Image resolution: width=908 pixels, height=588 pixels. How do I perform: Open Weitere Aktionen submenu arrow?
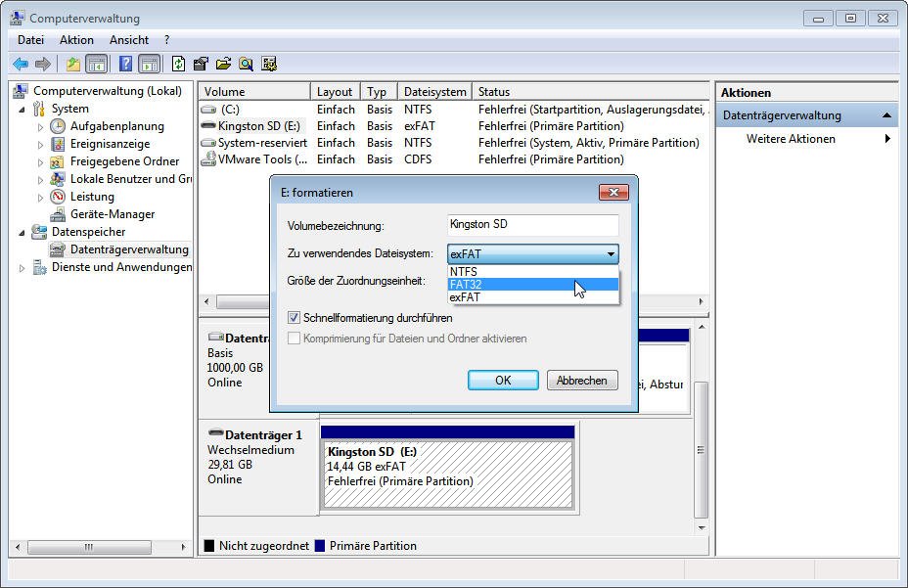coord(887,139)
